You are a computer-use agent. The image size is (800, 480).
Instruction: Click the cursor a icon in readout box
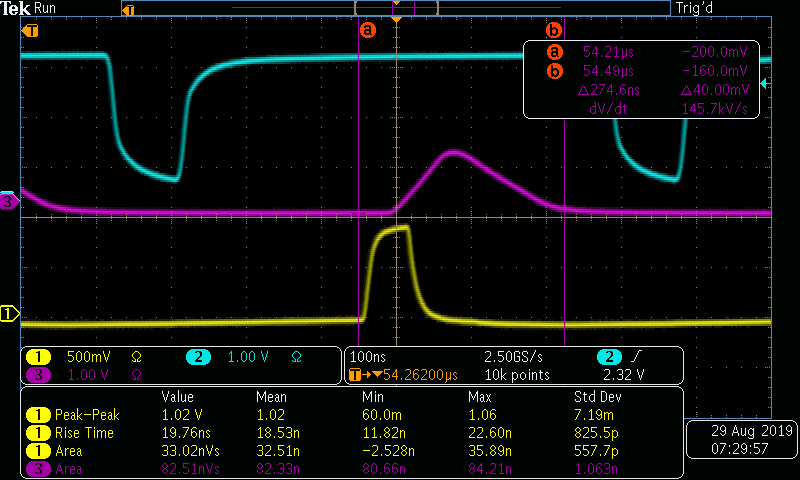pos(555,52)
